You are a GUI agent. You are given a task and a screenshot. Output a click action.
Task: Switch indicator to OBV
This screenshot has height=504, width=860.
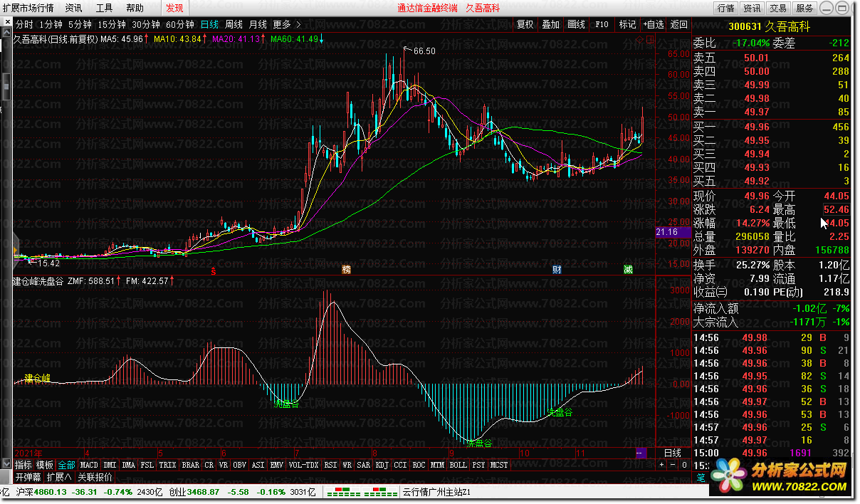(x=239, y=465)
